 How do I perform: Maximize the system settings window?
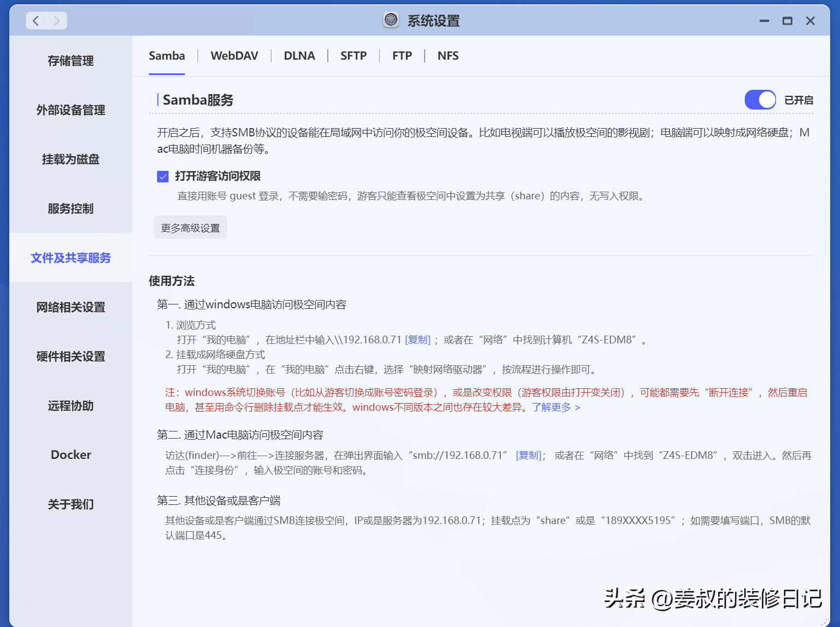[787, 21]
